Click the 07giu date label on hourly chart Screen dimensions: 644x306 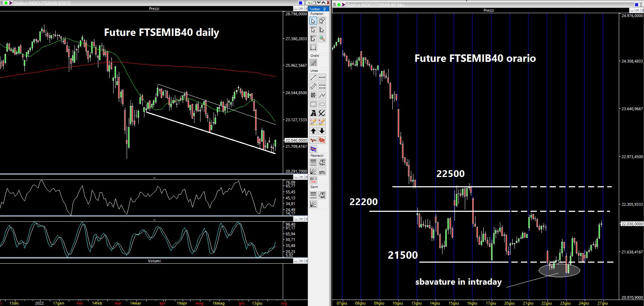[342, 303]
